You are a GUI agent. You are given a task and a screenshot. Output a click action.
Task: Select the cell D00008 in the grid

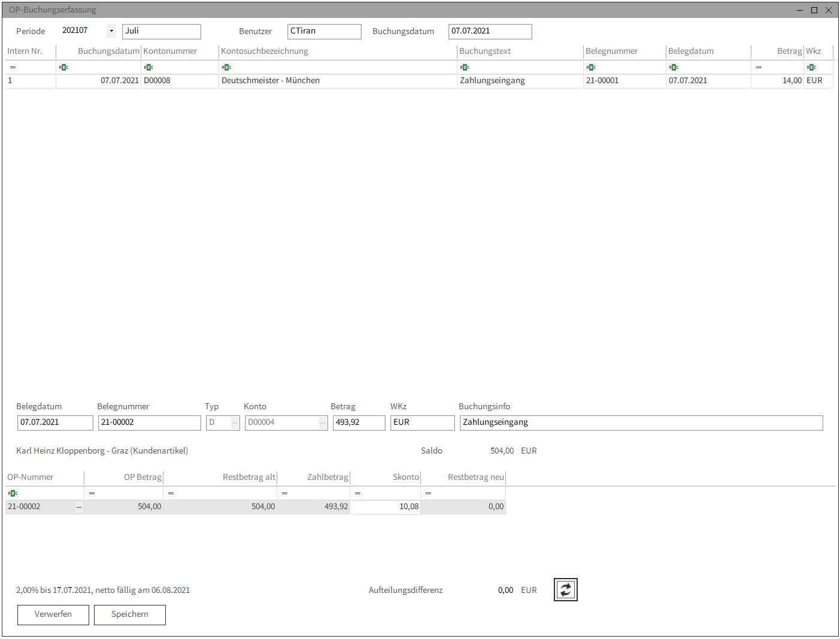tap(180, 81)
